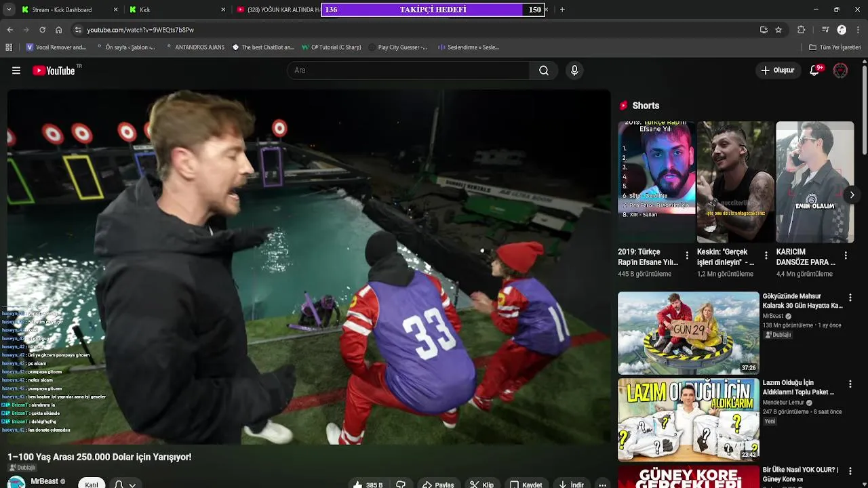Open The best ChatBot bookmark
868x488 pixels.
[x=263, y=47]
